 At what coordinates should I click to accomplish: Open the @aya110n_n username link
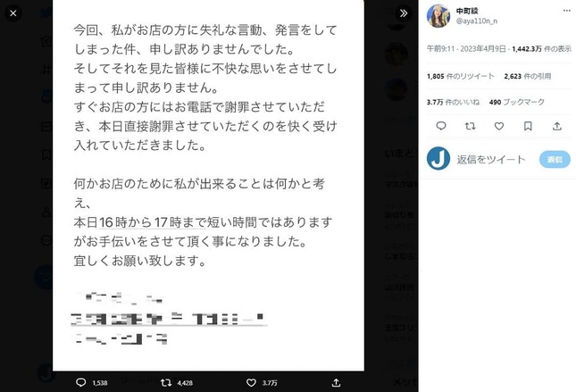tap(477, 21)
